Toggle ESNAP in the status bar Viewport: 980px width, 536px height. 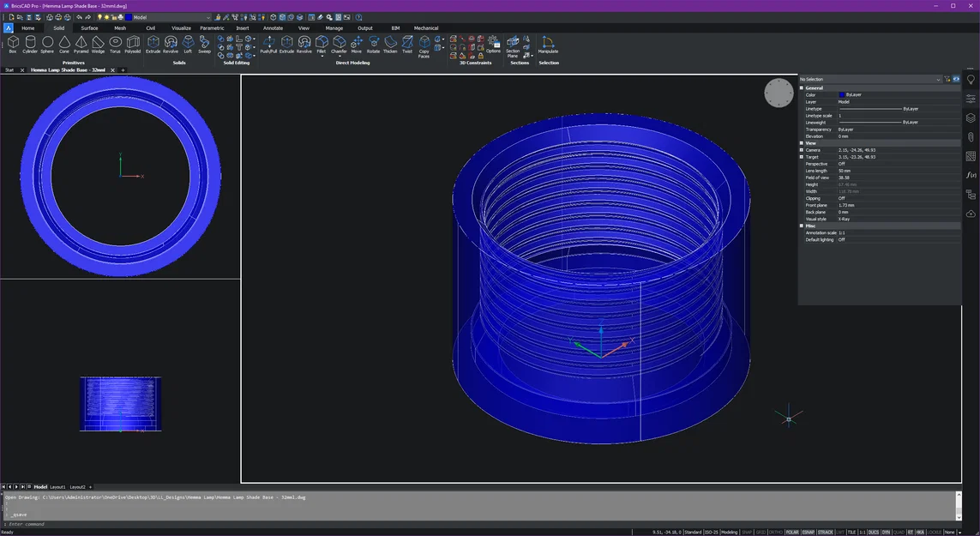coord(809,532)
